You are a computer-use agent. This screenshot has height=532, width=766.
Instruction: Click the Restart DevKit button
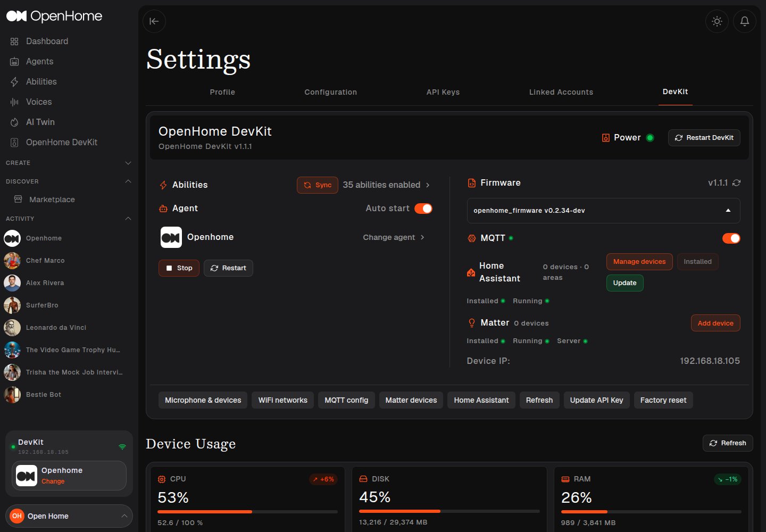704,138
